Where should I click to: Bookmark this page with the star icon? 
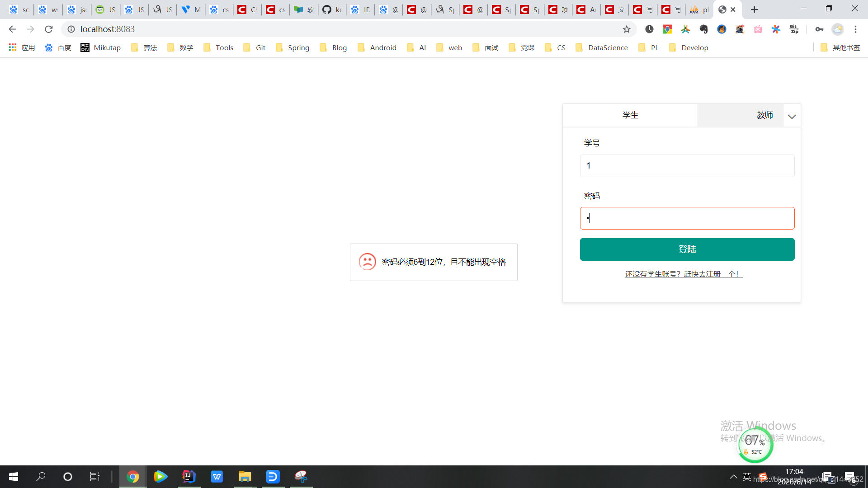(627, 29)
